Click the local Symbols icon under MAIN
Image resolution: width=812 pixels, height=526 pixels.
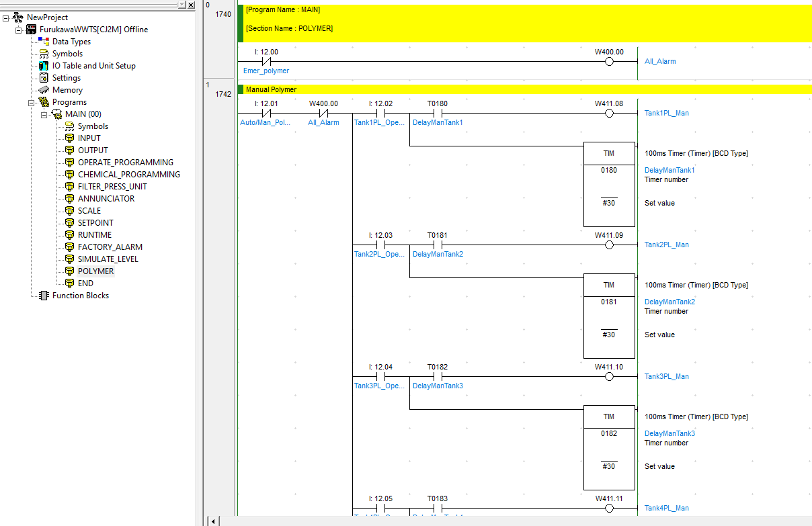pos(69,126)
